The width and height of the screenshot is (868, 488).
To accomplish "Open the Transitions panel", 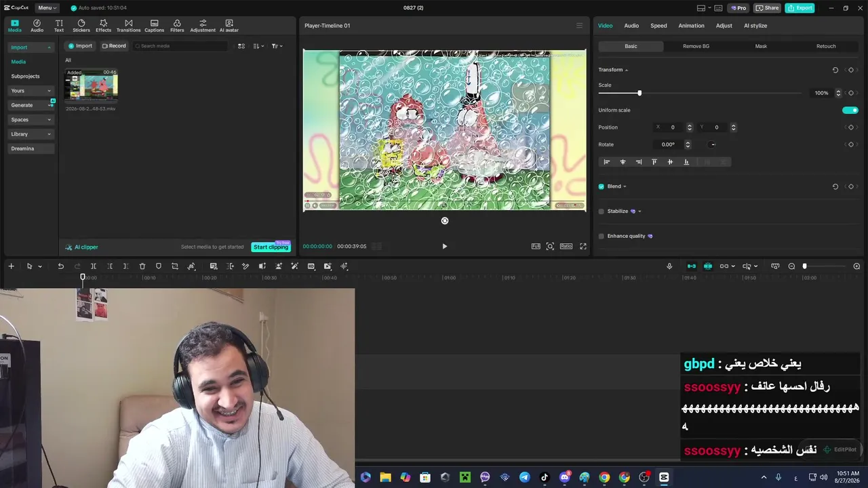I will click(128, 26).
